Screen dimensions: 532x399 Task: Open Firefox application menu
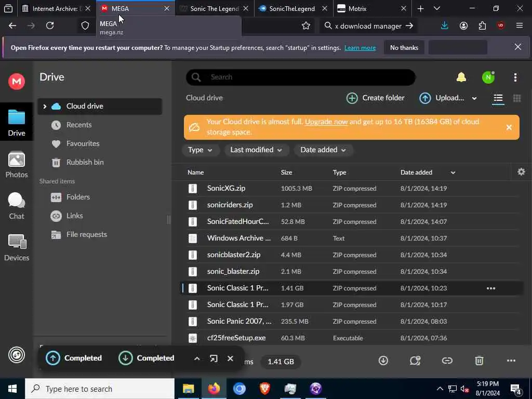pyautogui.click(x=519, y=26)
